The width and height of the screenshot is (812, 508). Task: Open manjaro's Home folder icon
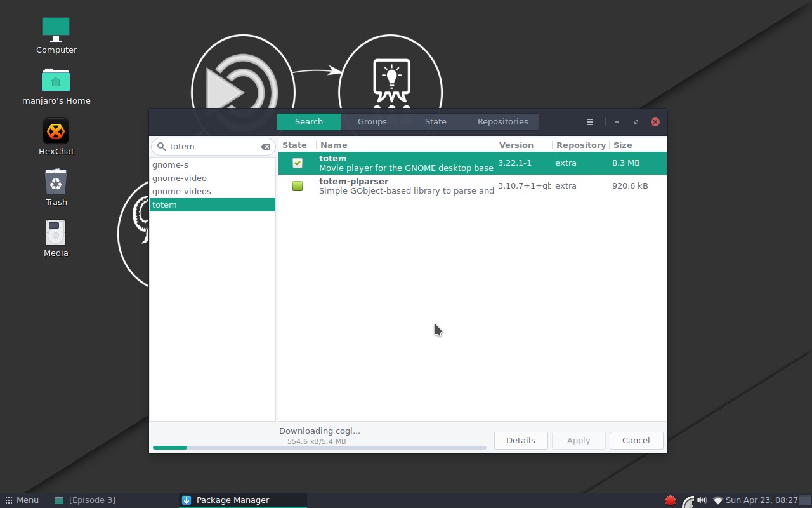[x=56, y=81]
